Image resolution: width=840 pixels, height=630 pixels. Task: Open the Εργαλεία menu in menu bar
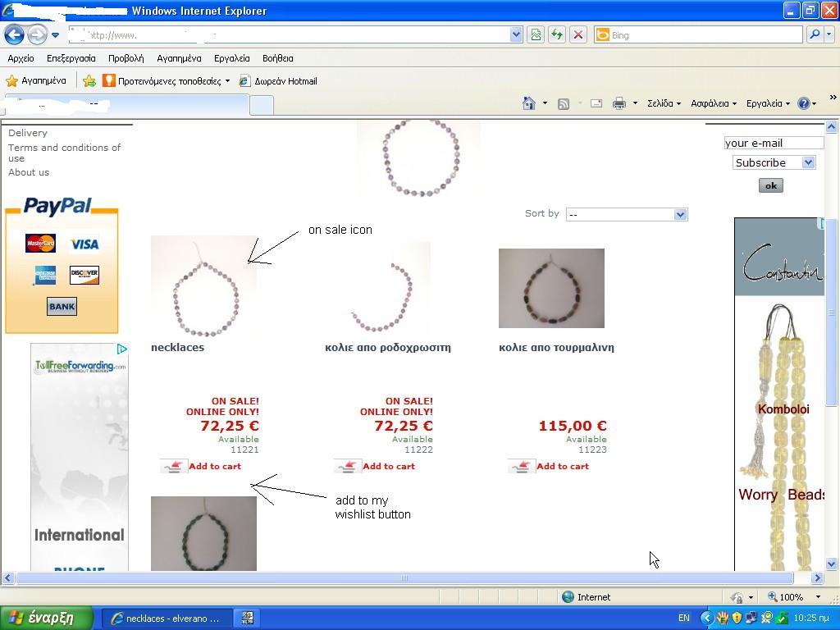click(232, 58)
